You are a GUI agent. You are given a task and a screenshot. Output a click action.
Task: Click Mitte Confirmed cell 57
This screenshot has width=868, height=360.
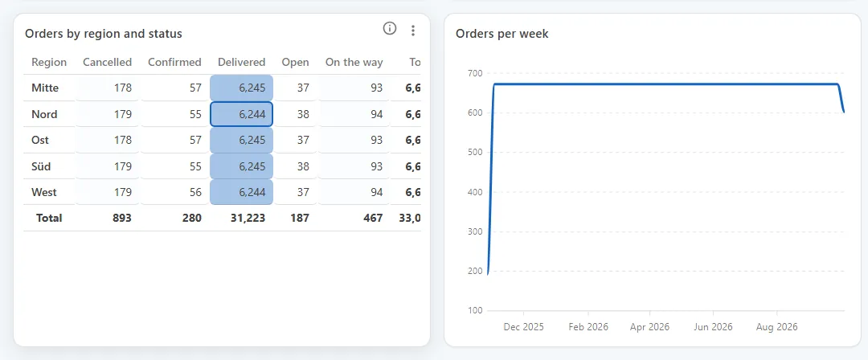[x=174, y=88]
